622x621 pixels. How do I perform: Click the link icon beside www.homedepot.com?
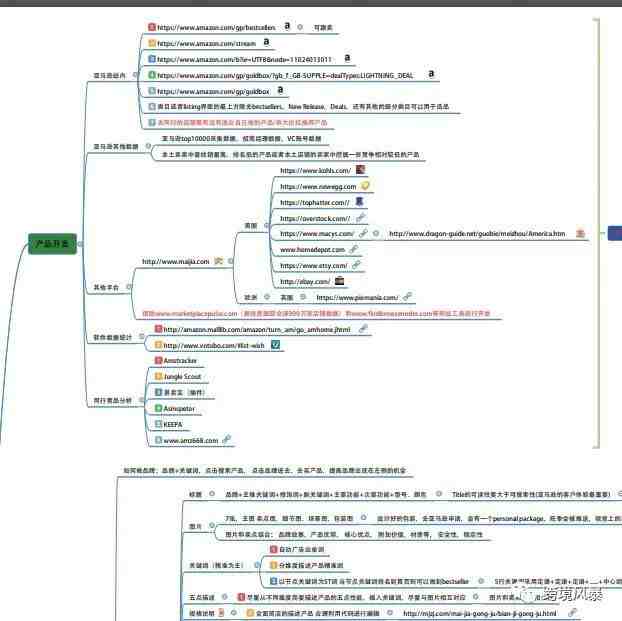coord(353,249)
